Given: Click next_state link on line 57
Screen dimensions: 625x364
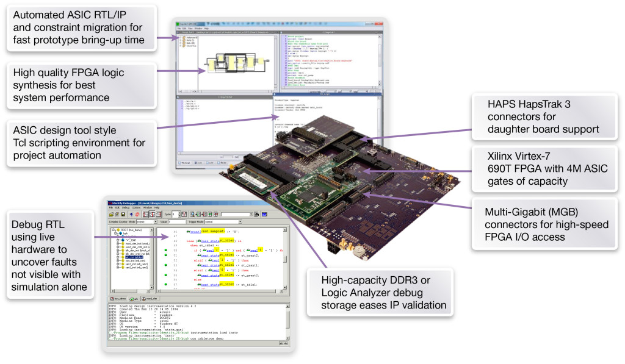Looking at the screenshot, I should tap(210, 285).
